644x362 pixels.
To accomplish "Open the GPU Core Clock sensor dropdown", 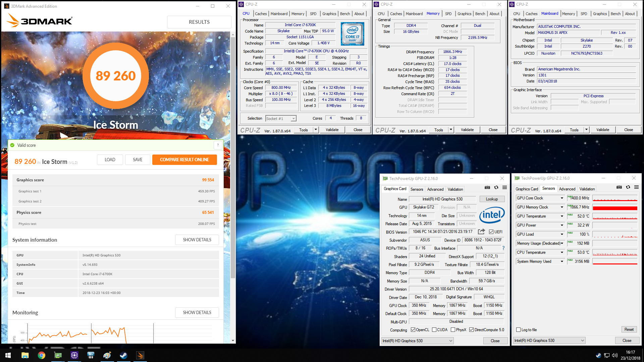I will click(x=562, y=198).
